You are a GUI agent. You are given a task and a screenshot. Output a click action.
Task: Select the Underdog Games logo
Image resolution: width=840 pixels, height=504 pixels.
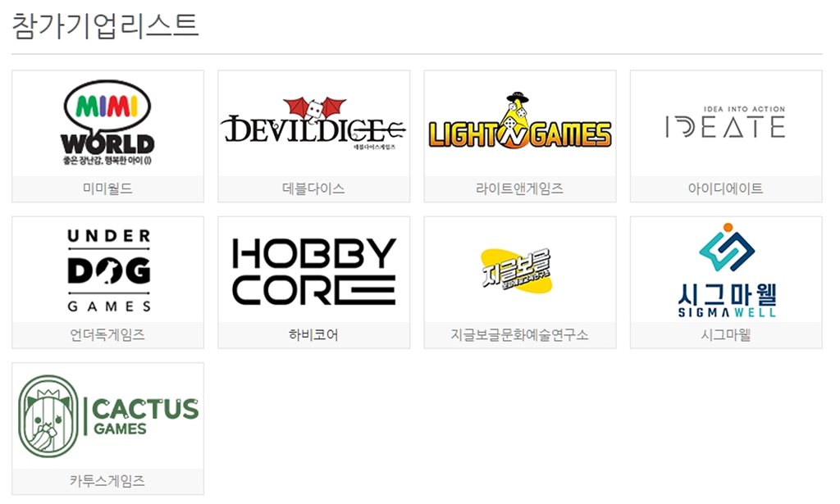pos(108,270)
